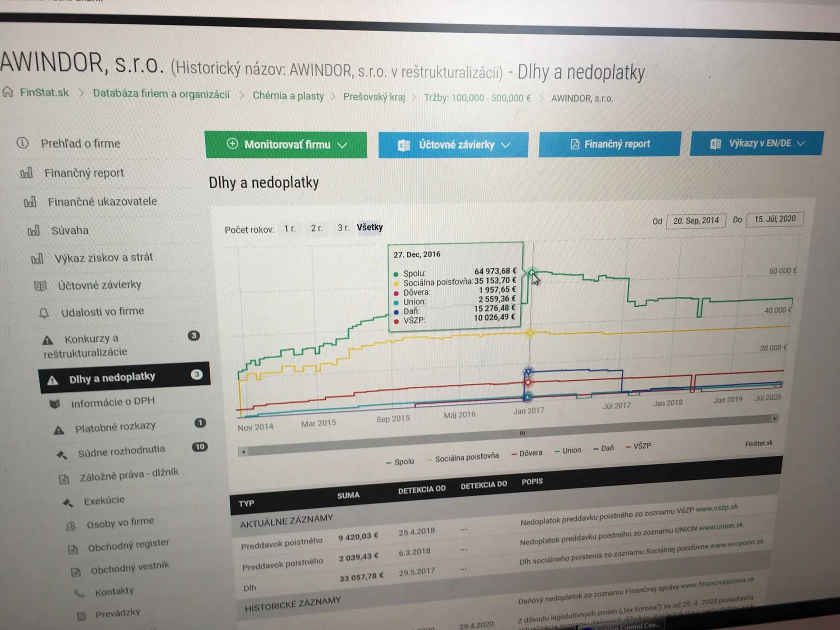The height and width of the screenshot is (630, 840).
Task: Expand Výkazy v EN/DE dropdown arrow
Action: (801, 143)
